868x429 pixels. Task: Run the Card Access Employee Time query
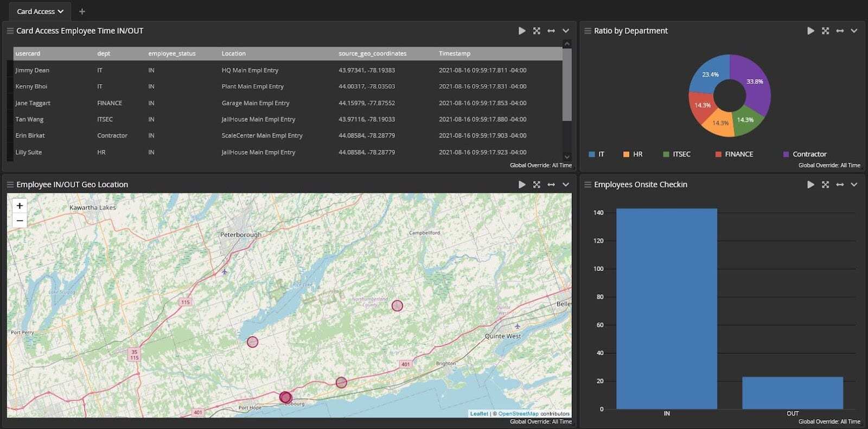pos(522,31)
